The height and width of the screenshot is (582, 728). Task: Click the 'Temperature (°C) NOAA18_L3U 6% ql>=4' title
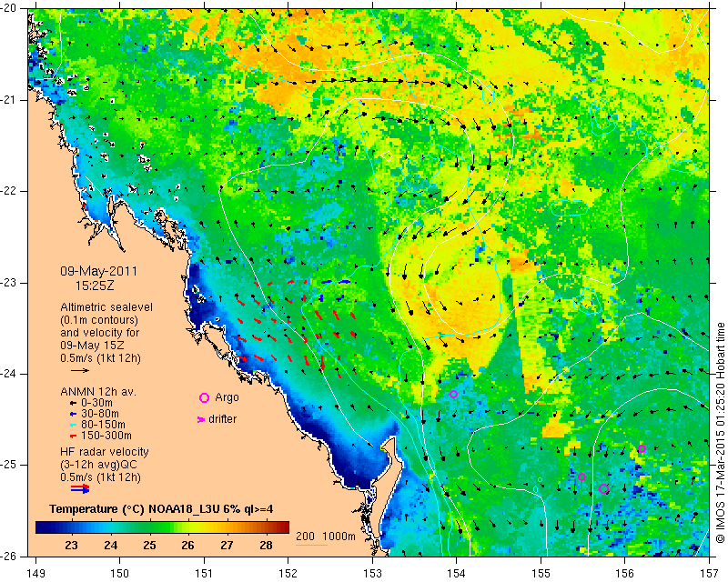(161, 509)
